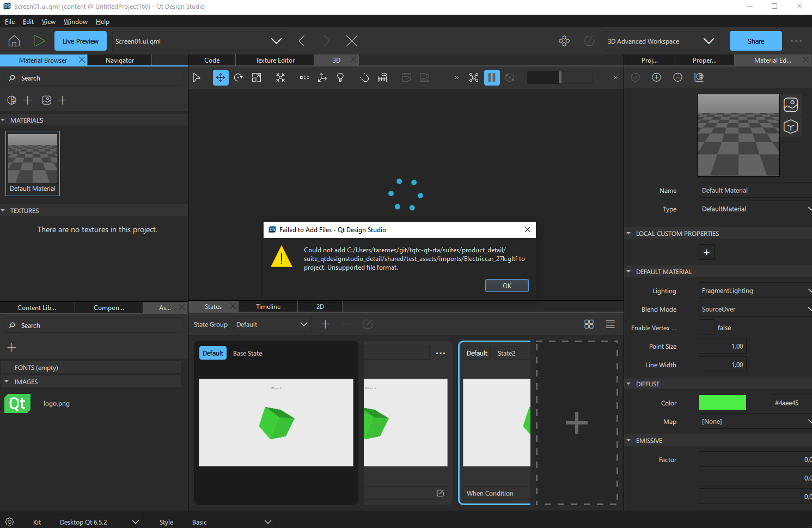
Task: Open the settings gear in bottom status bar
Action: point(9,522)
